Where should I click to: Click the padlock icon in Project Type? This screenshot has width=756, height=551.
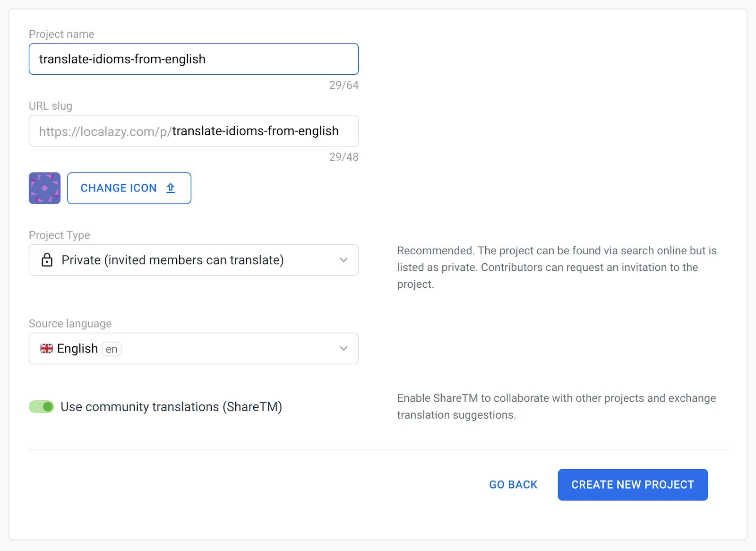(x=47, y=260)
